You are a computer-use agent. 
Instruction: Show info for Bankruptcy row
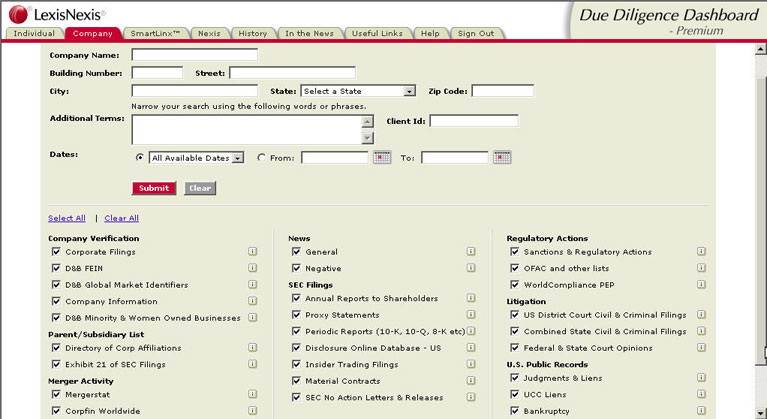pyautogui.click(x=701, y=411)
